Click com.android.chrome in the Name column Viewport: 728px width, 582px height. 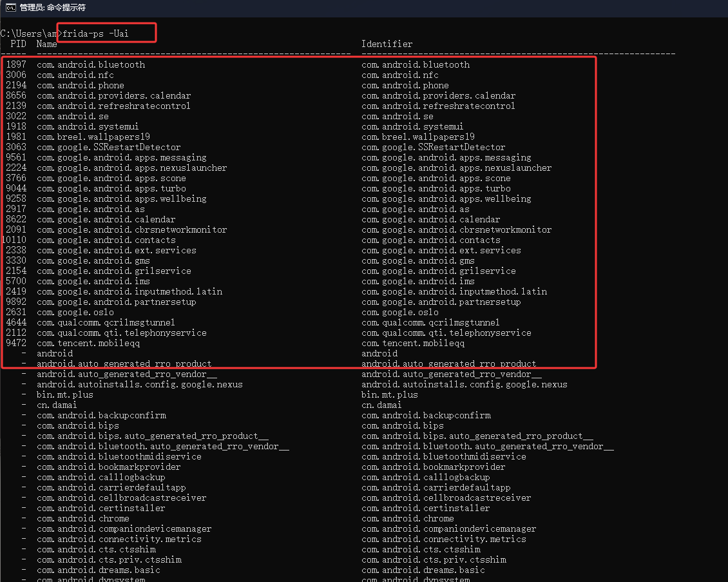(x=83, y=518)
